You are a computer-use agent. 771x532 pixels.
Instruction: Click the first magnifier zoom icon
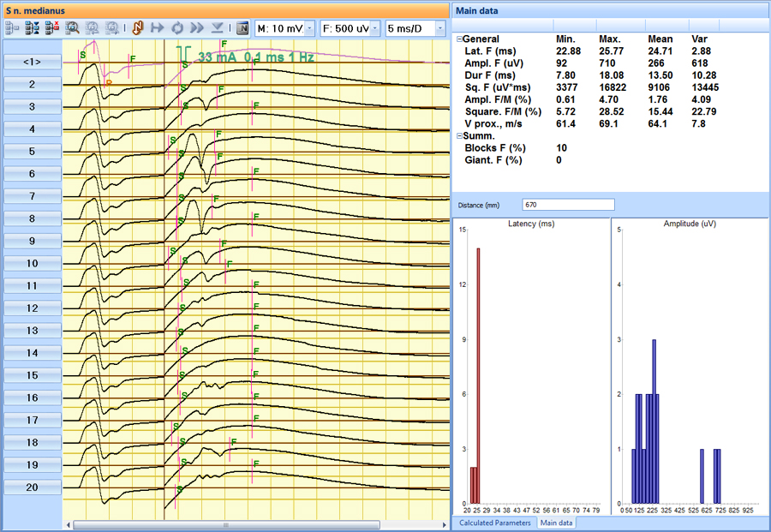[73, 28]
